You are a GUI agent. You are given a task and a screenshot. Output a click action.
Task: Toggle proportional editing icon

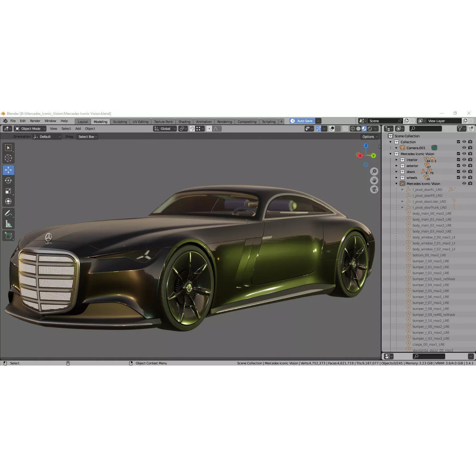(x=209, y=129)
